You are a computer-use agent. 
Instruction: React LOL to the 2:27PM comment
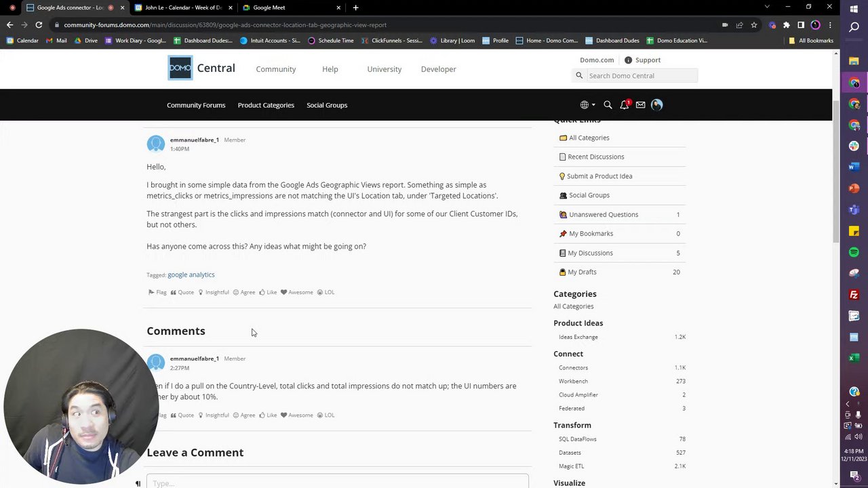tap(325, 415)
